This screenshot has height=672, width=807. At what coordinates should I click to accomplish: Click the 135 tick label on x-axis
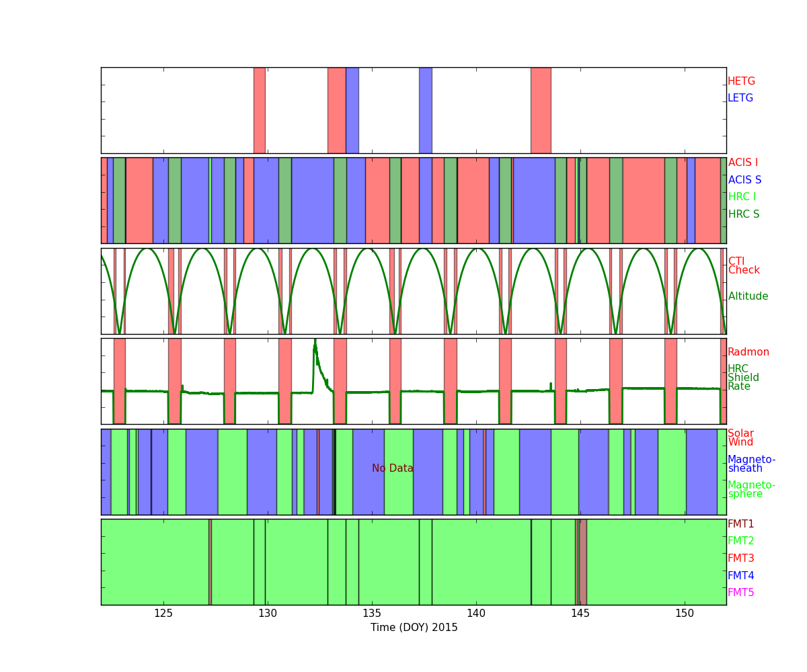372,613
